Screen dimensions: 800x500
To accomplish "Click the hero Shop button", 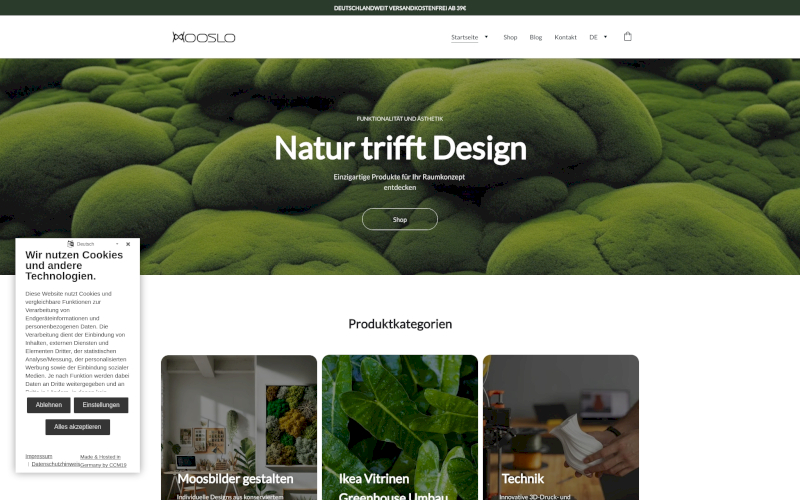I will coord(400,219).
